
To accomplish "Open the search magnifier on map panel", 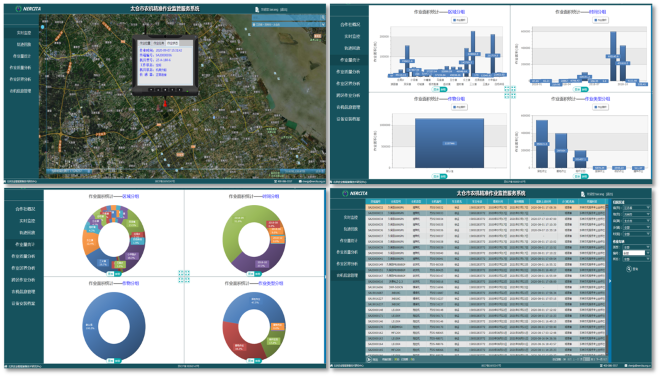I will pyautogui.click(x=323, y=18).
